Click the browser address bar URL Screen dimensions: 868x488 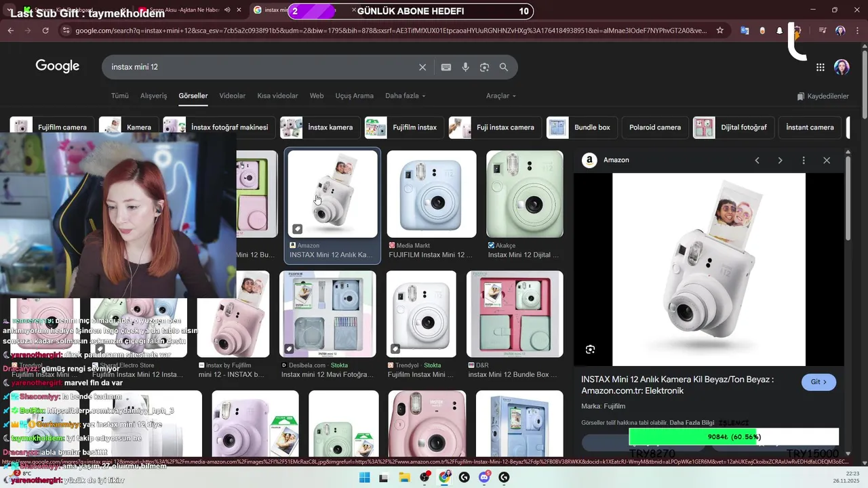click(x=390, y=30)
